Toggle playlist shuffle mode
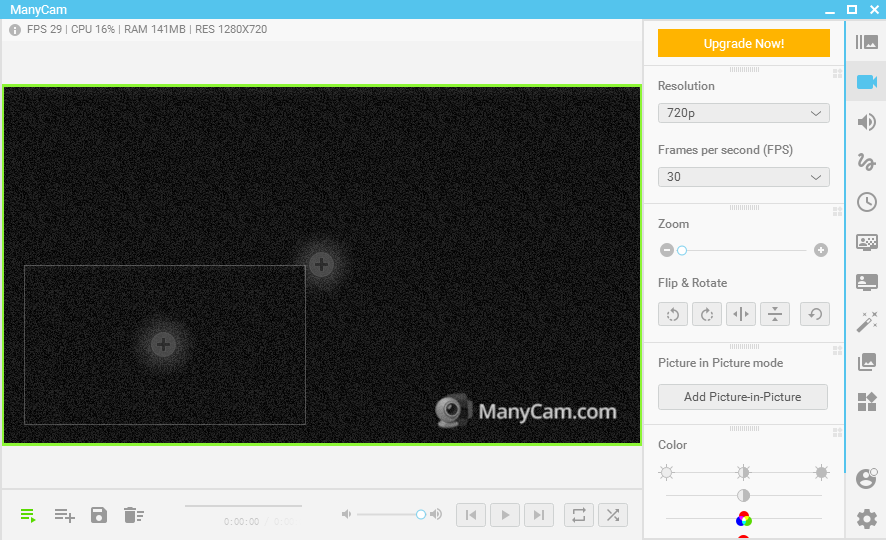Viewport: 886px width, 540px height. (612, 515)
